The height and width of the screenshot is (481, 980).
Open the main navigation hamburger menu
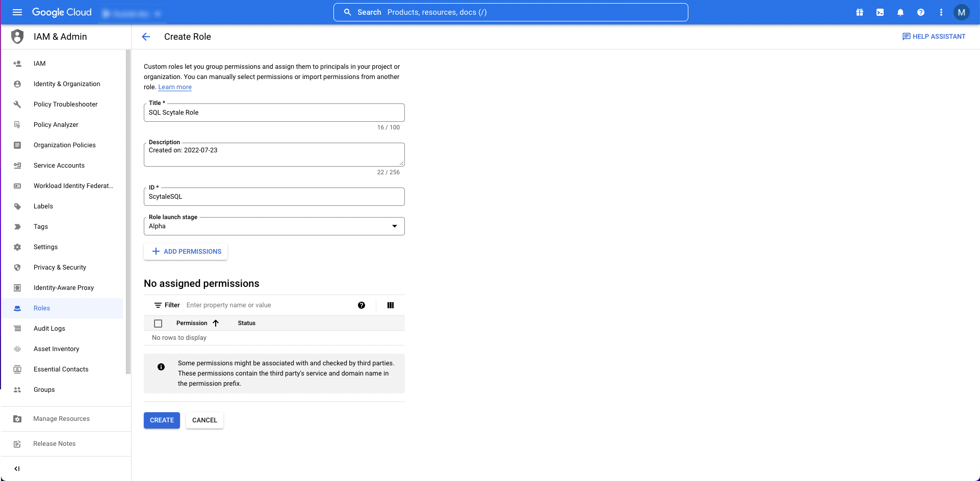click(x=17, y=12)
